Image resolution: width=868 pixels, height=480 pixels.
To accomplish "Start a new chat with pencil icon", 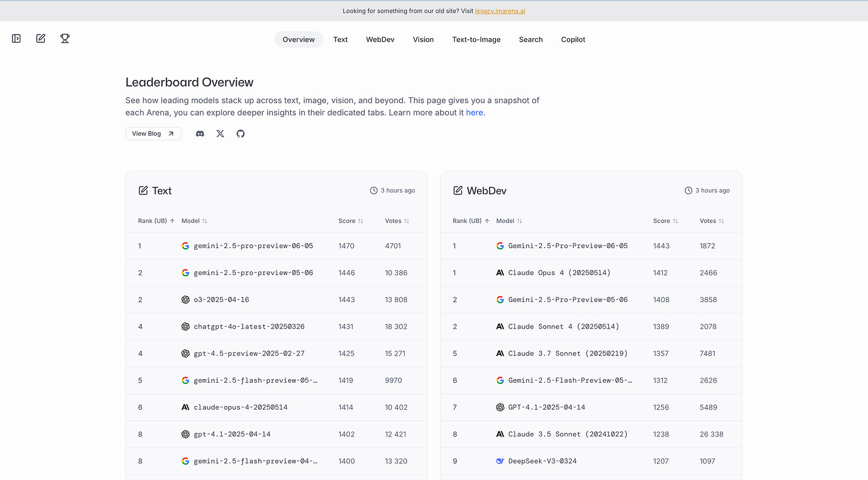I will point(41,38).
